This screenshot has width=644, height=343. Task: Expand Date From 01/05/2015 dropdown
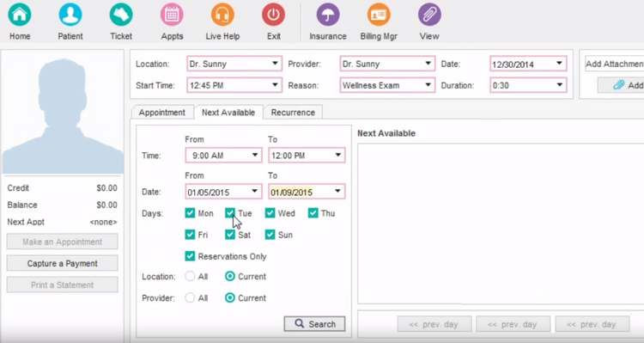223,192
